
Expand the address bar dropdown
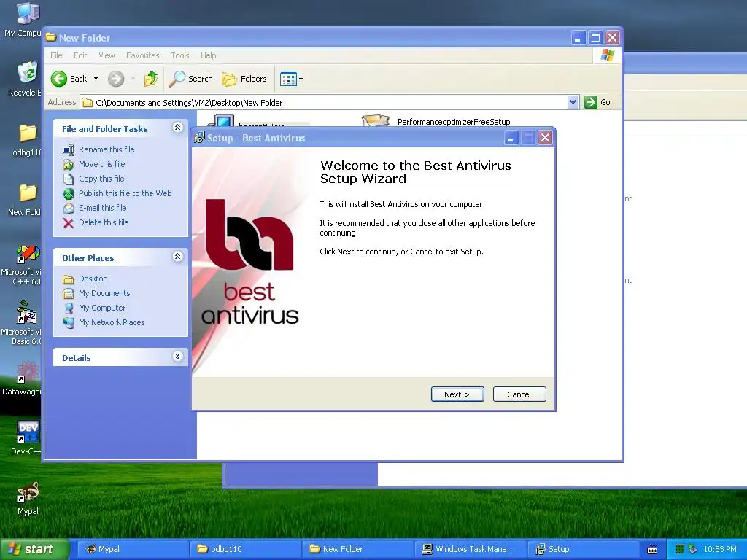(x=573, y=102)
